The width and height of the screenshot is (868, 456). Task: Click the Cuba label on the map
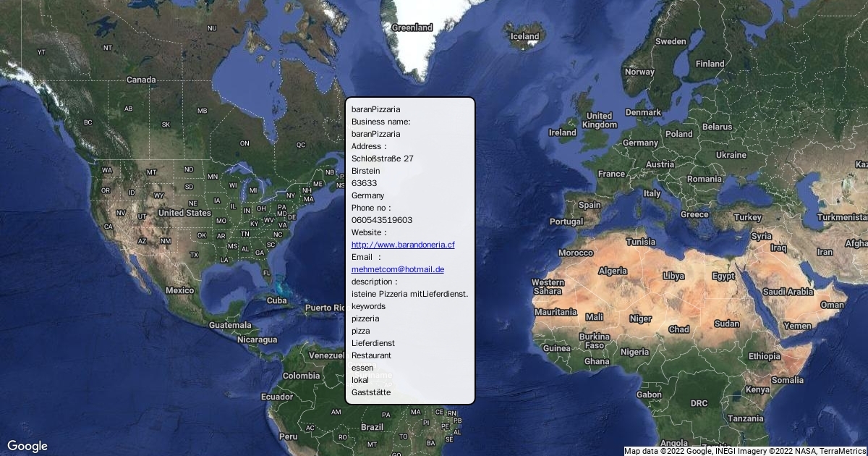point(277,300)
